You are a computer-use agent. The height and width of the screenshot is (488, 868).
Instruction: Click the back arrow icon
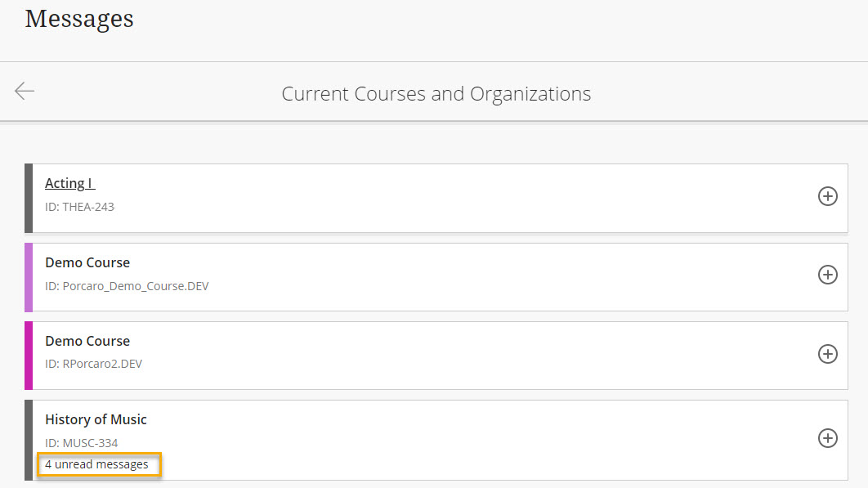(25, 91)
